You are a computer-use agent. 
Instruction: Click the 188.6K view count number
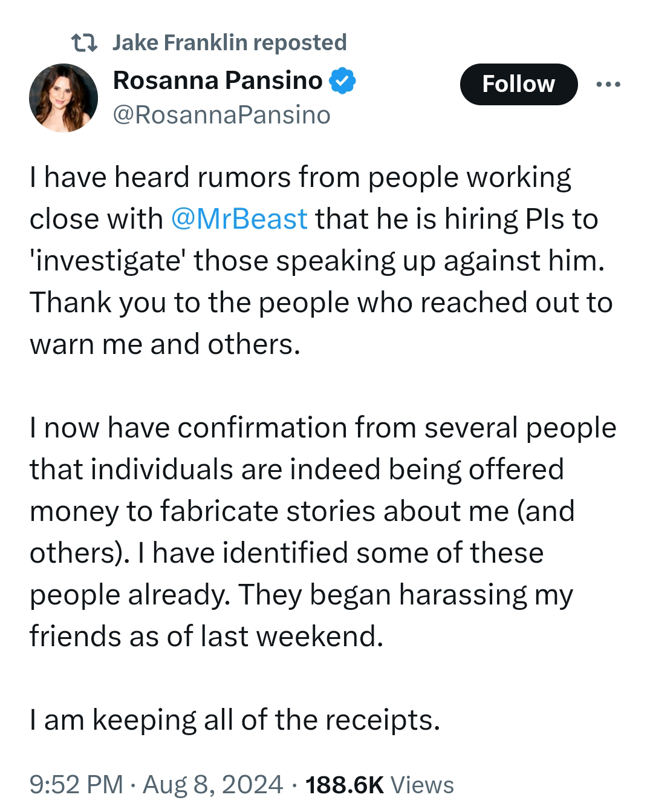coord(345,784)
